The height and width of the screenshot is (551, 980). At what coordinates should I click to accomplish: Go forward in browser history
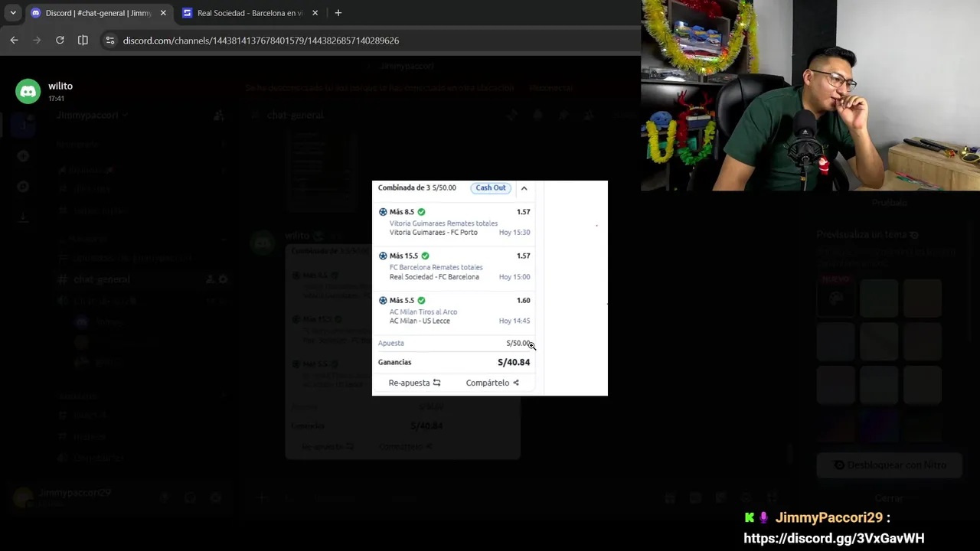point(37,41)
